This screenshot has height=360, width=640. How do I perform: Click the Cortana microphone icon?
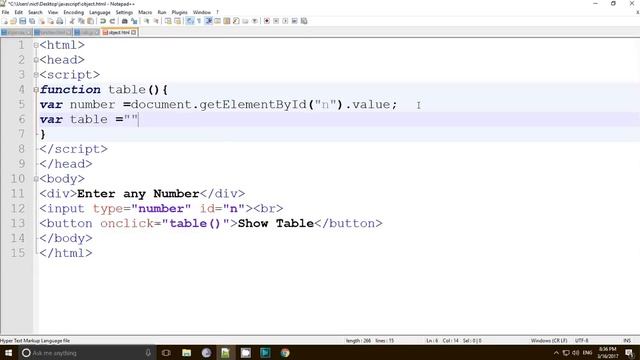[148, 353]
